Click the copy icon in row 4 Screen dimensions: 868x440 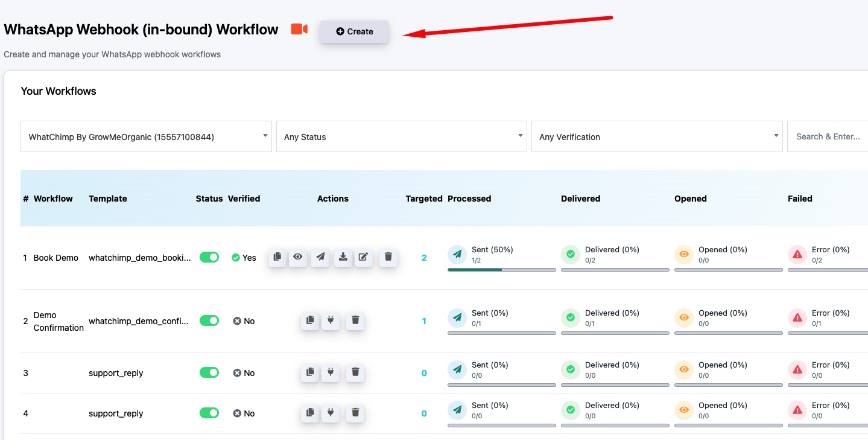(x=310, y=413)
